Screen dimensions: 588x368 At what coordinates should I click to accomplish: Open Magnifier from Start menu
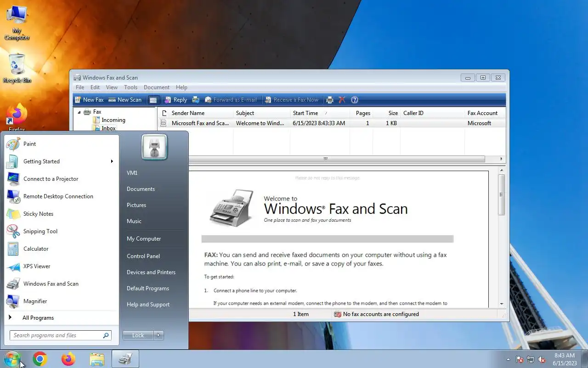[62, 301]
